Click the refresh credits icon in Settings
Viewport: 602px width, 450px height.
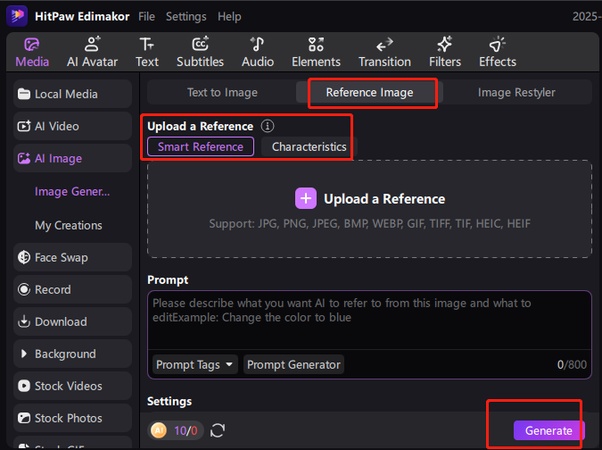(217, 430)
